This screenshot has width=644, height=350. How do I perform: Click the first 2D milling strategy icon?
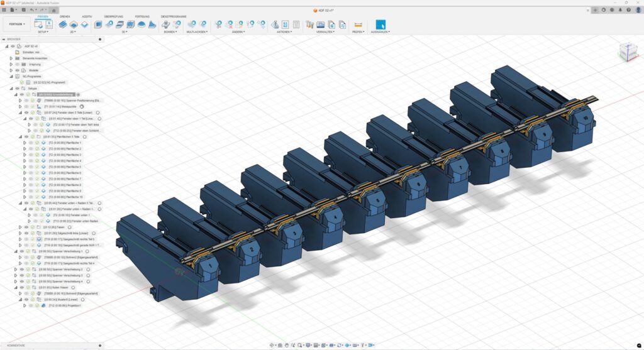(x=63, y=25)
